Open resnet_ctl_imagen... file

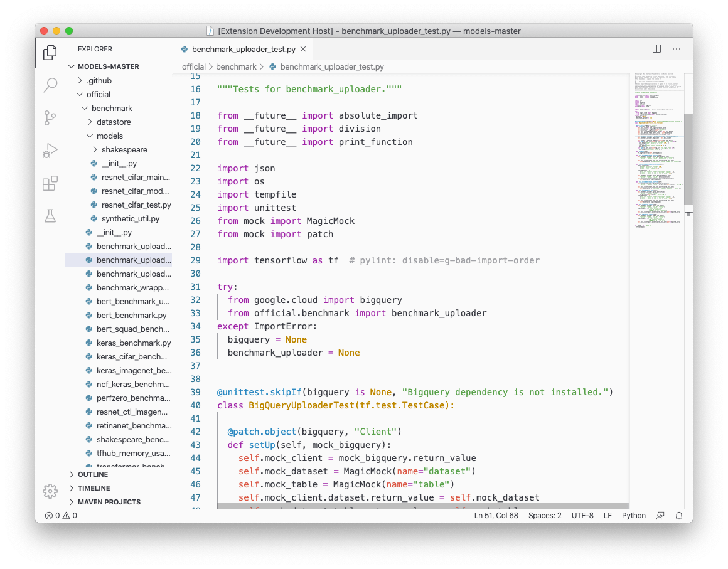[119, 412]
